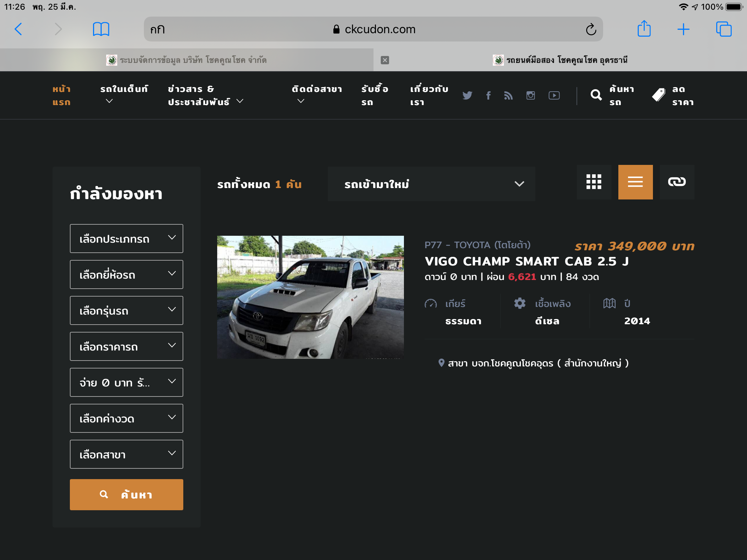Screen dimensions: 747x560
Task: Open the Twitter social link icon
Action: [x=467, y=95]
